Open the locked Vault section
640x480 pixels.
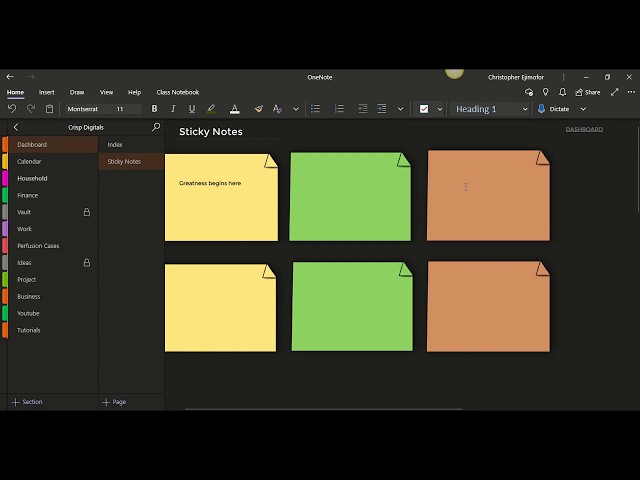point(53,212)
